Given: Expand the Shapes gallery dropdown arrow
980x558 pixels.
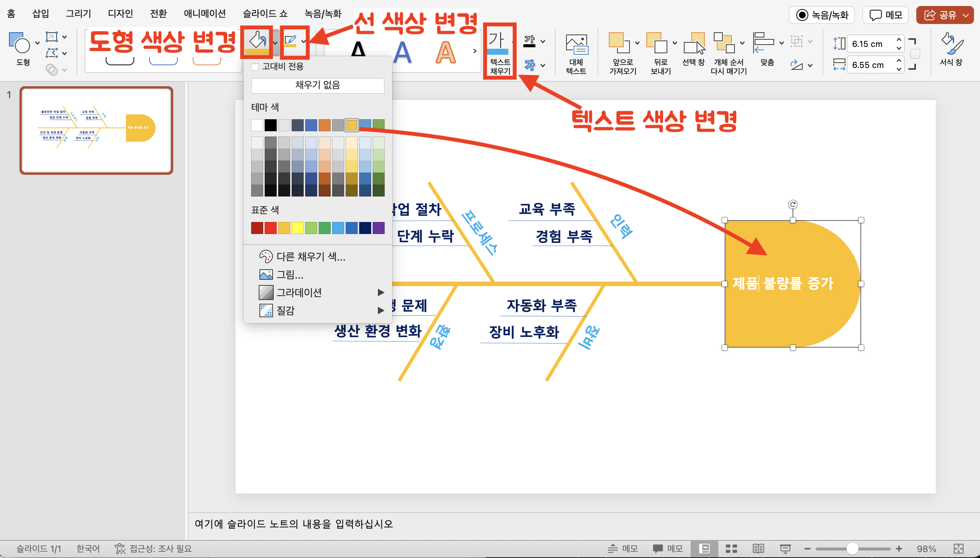Looking at the screenshot, I should [37, 43].
